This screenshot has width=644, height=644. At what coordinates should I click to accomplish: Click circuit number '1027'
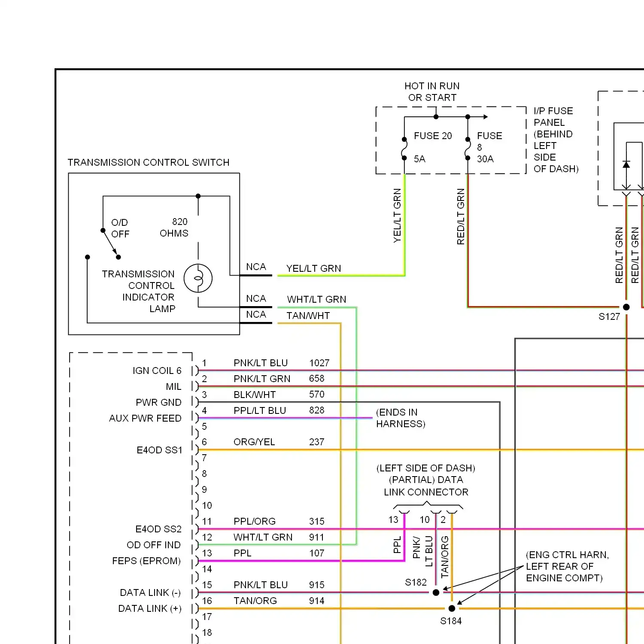[319, 363]
